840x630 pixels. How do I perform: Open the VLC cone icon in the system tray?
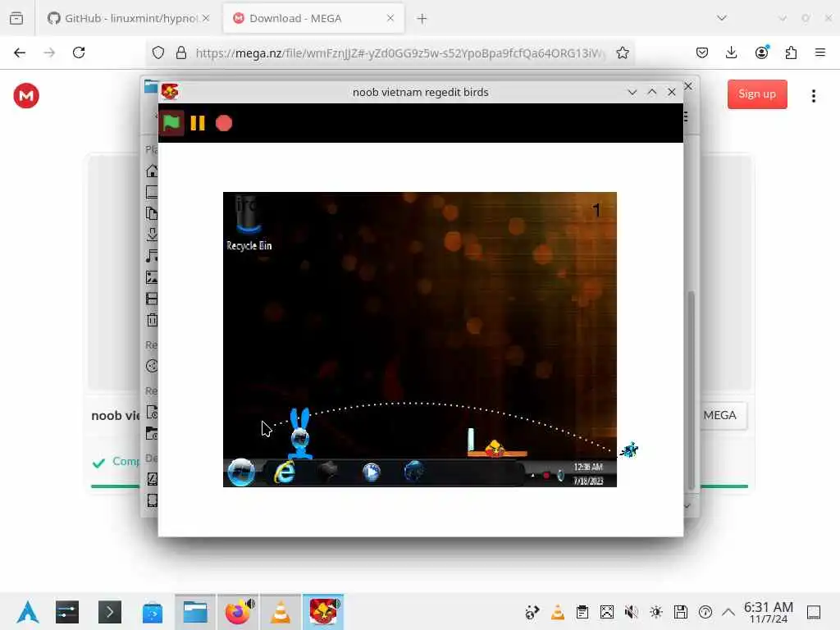(x=558, y=612)
